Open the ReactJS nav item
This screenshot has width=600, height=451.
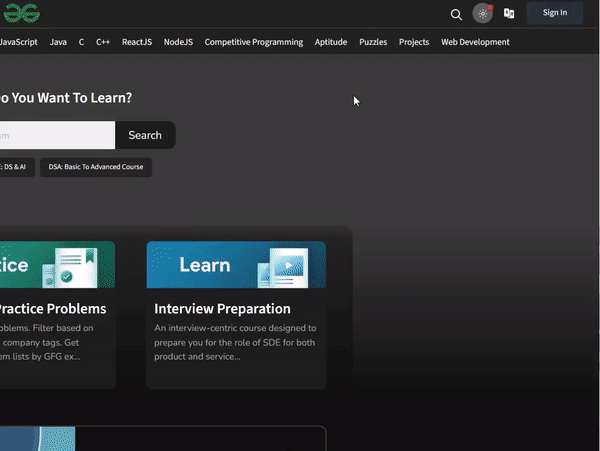(x=137, y=42)
